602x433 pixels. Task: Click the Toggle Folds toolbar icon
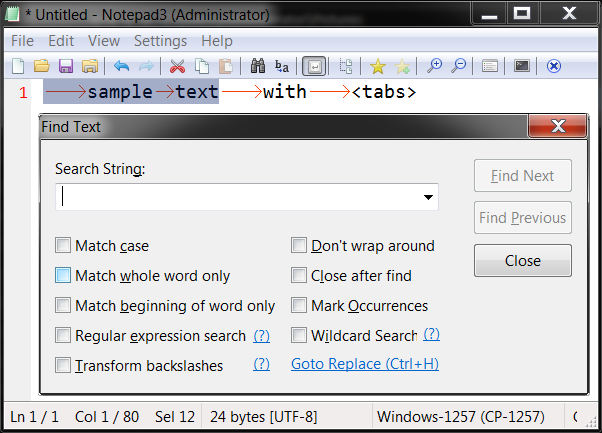tap(346, 66)
